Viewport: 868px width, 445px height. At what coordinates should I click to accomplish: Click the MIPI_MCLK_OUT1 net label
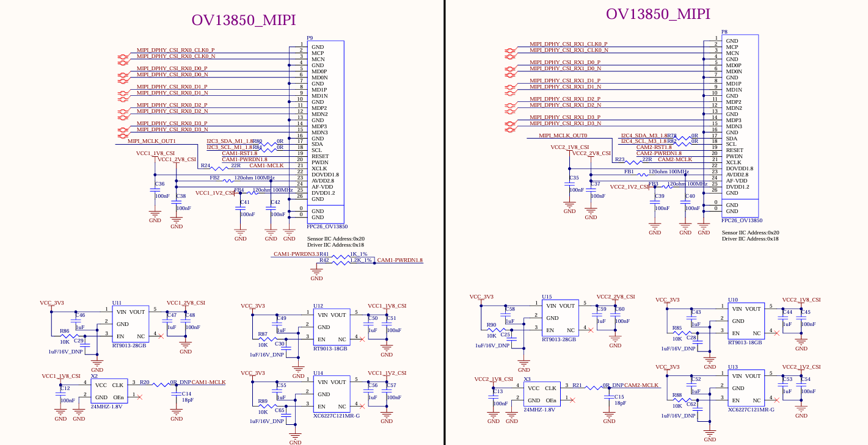tap(151, 141)
